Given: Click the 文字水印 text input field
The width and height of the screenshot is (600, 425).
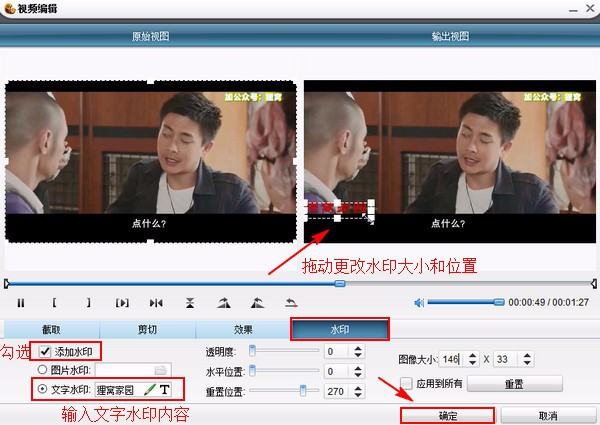Looking at the screenshot, I should 119,390.
